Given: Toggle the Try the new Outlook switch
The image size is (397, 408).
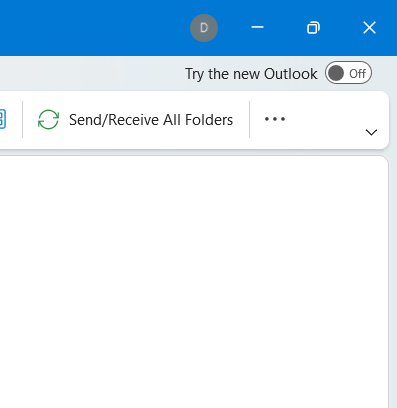Looking at the screenshot, I should (348, 73).
